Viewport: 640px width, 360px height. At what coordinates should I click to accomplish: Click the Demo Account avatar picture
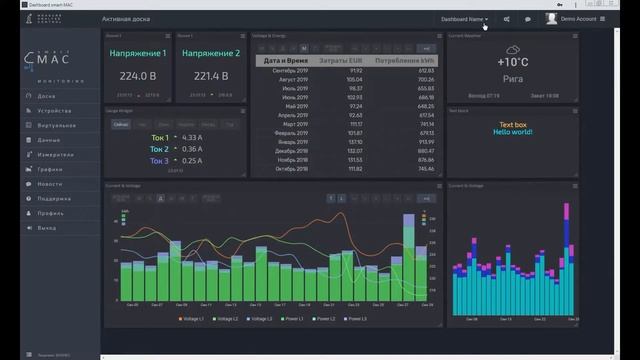tap(551, 19)
